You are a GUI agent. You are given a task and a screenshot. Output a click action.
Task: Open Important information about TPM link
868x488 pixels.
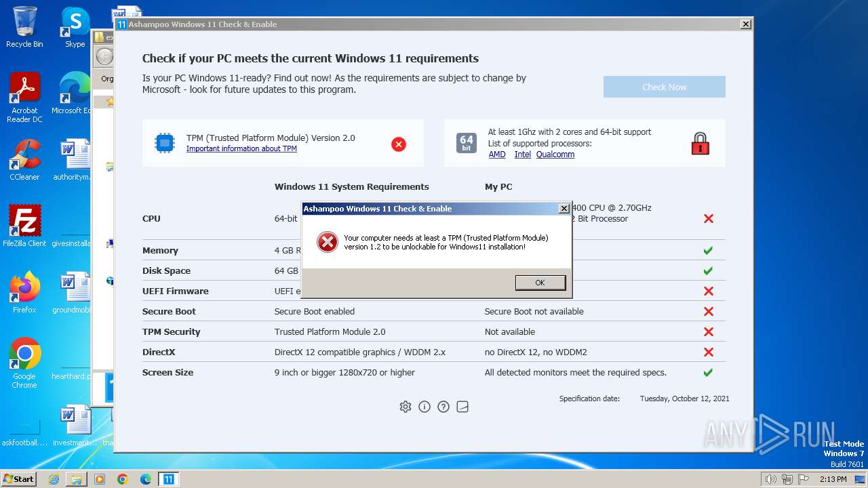click(x=241, y=148)
